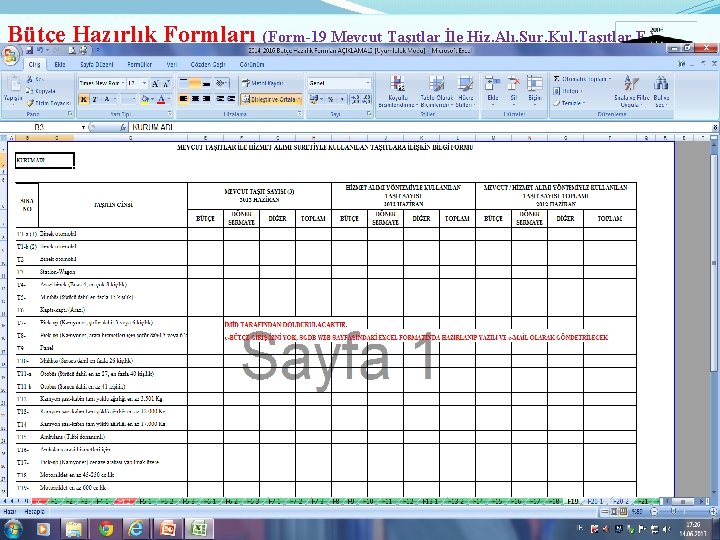Increase the font size with the large A
720x540 pixels.
(x=155, y=83)
